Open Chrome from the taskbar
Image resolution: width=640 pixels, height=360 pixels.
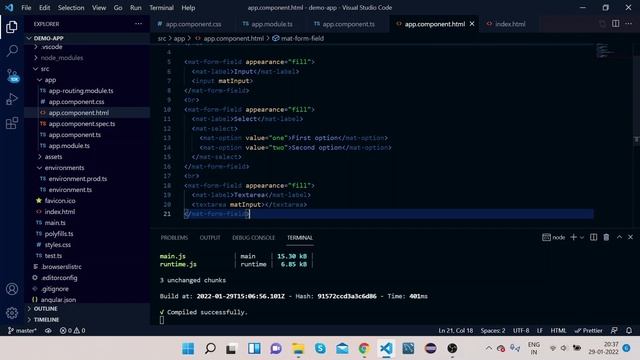(364, 349)
